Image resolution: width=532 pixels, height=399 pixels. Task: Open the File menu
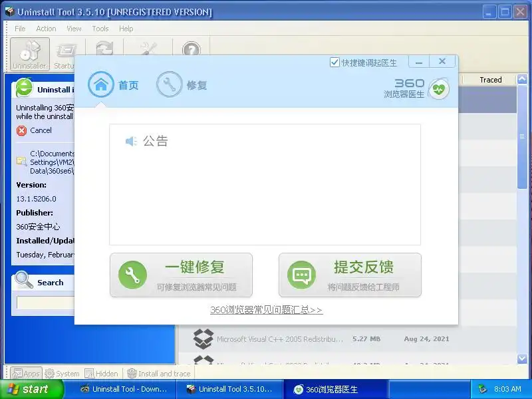(x=20, y=29)
